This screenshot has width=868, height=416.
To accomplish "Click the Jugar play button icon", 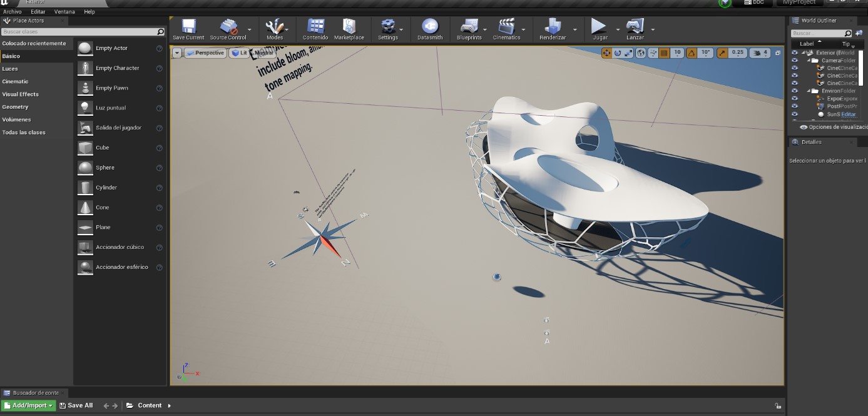I will [599, 27].
